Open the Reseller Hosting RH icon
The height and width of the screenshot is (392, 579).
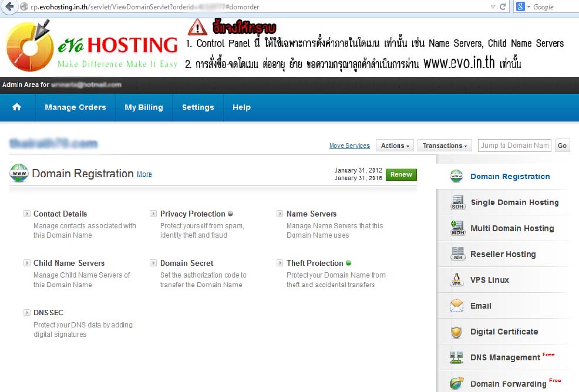click(457, 254)
